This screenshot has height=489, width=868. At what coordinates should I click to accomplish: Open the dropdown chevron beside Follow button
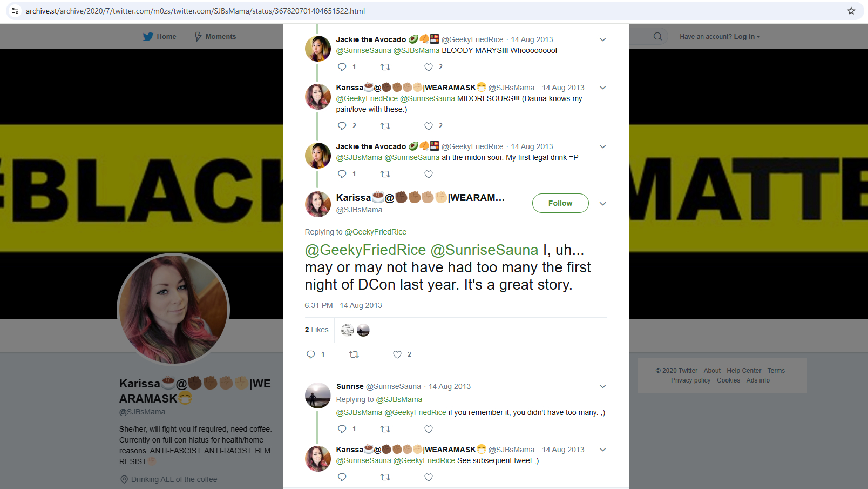(x=603, y=204)
